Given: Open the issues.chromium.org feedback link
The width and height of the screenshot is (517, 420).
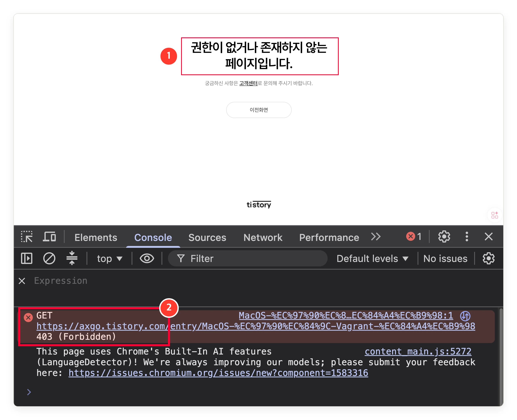Looking at the screenshot, I should click(x=218, y=373).
